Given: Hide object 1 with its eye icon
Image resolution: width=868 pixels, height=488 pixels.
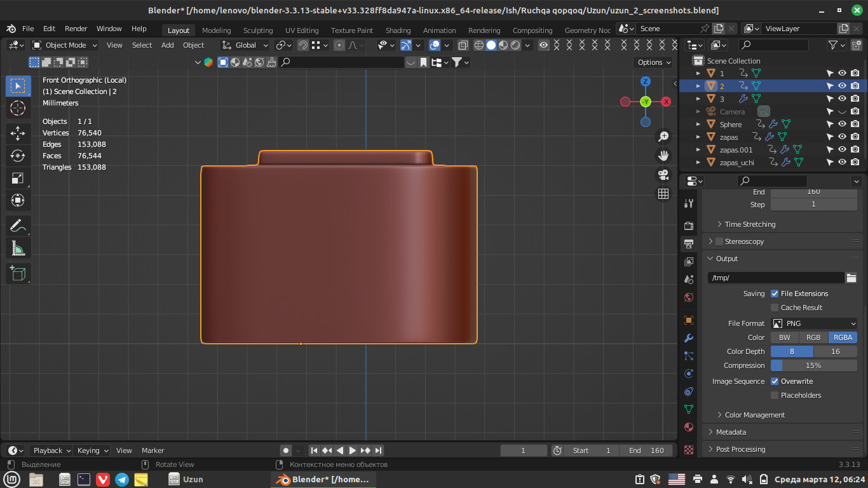Looking at the screenshot, I should [843, 73].
